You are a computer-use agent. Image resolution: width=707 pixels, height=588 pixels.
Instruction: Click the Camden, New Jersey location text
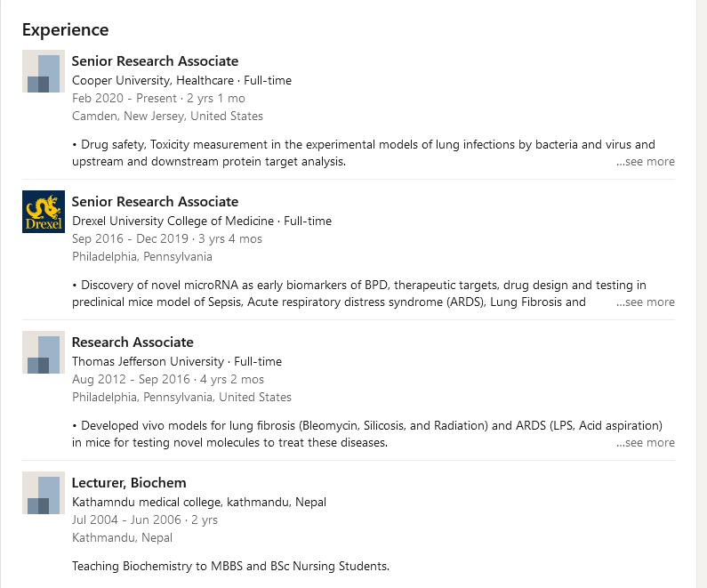click(x=167, y=116)
